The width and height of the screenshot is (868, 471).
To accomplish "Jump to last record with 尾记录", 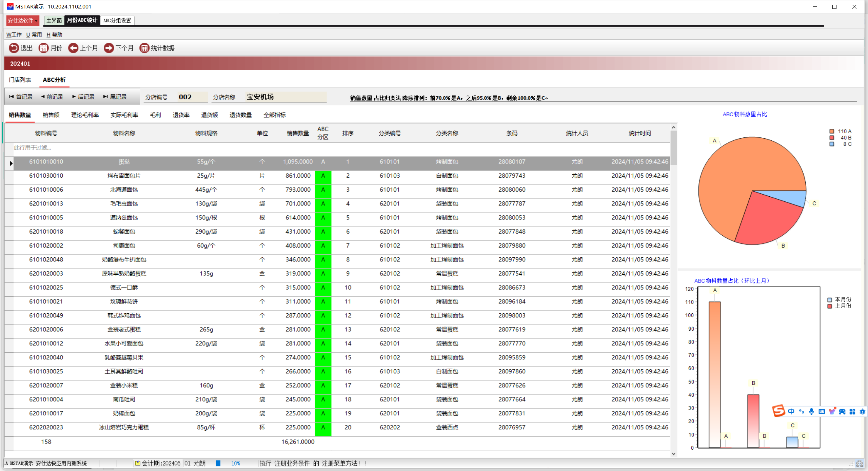I will click(115, 97).
